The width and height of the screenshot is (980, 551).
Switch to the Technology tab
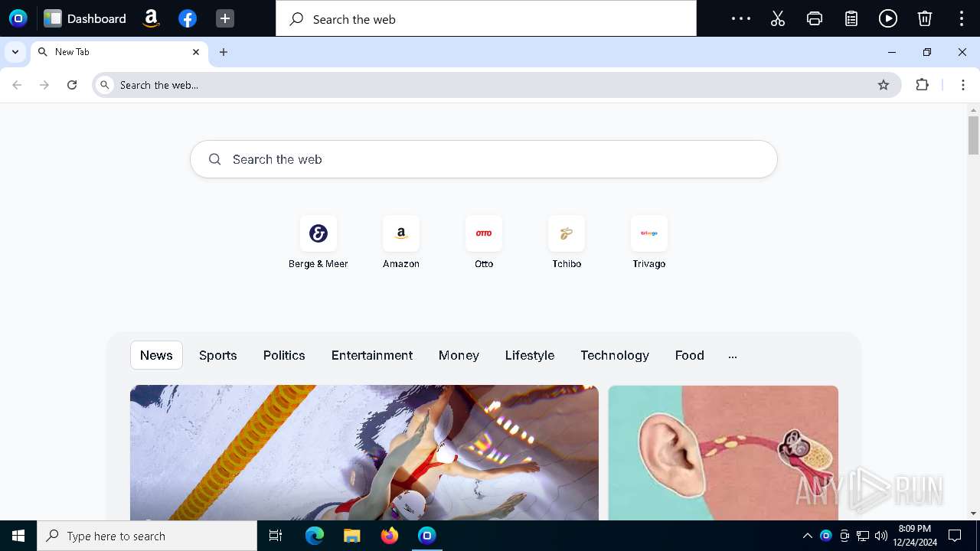pos(615,355)
